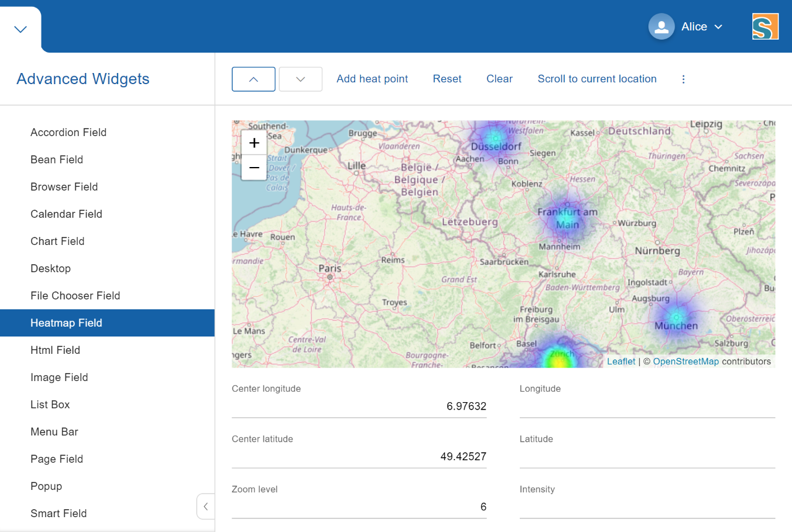Viewport: 792px width, 532px height.
Task: Click the Scout logo in top-right corner
Action: click(765, 27)
